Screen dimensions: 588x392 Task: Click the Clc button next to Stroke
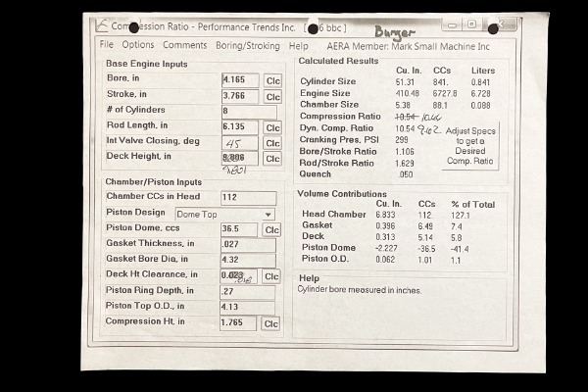tap(272, 97)
